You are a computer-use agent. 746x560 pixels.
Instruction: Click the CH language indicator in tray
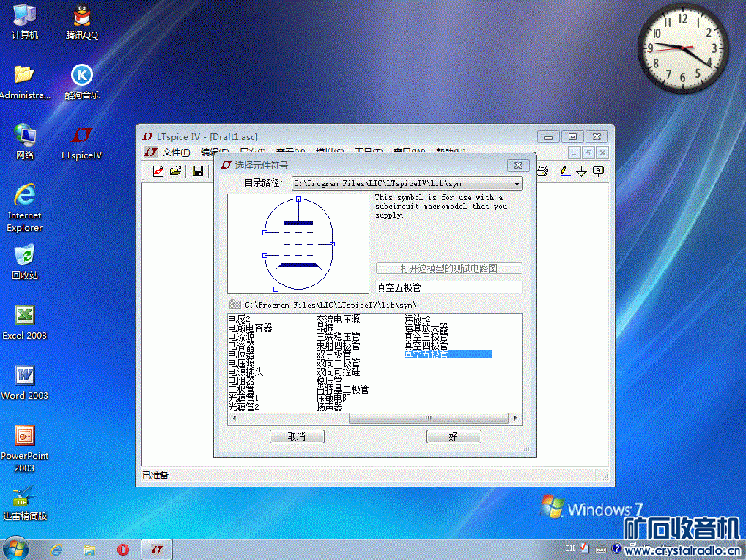click(x=569, y=548)
